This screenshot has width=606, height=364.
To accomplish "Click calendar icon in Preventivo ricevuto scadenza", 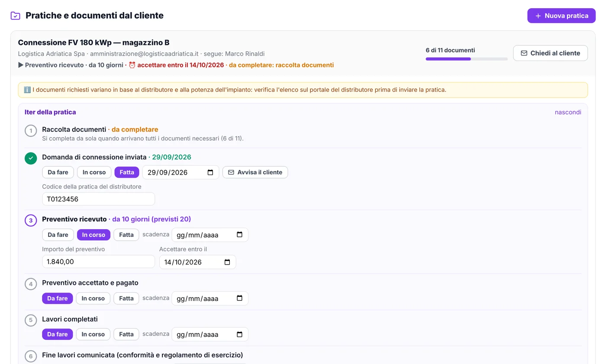I will [x=240, y=235].
